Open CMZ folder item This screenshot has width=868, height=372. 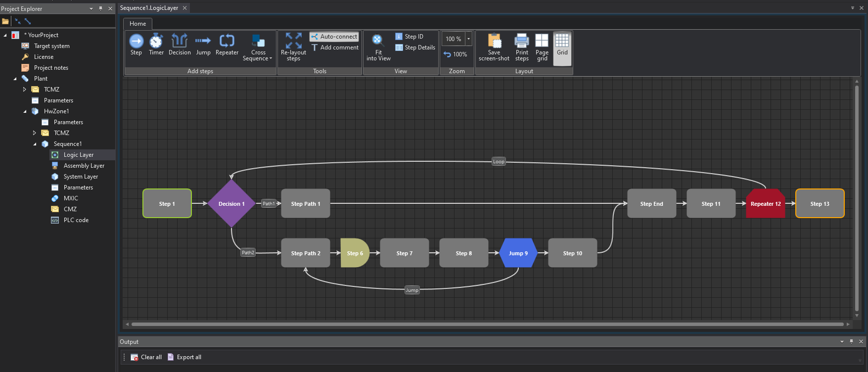(x=70, y=209)
